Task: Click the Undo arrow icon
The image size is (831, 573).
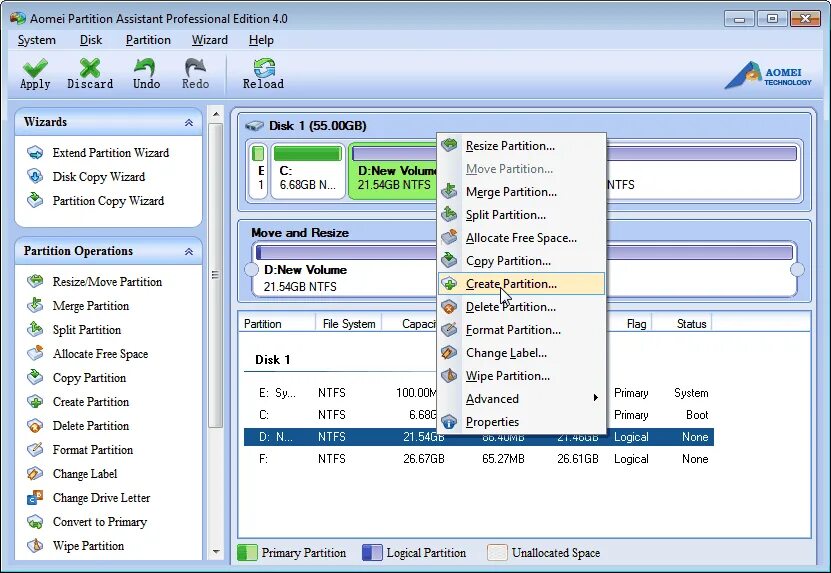Action: click(145, 67)
